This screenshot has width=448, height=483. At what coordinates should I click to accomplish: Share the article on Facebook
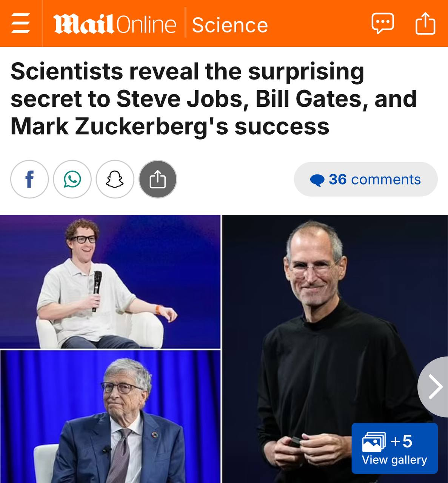[29, 179]
